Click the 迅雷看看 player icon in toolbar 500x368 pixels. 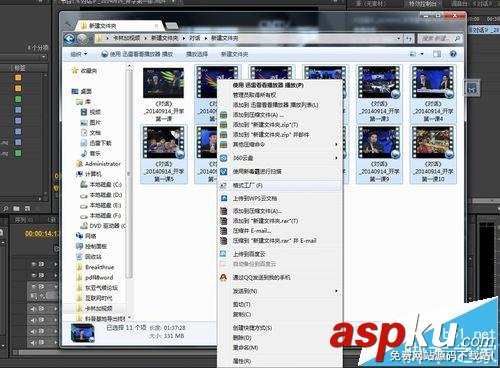click(104, 54)
